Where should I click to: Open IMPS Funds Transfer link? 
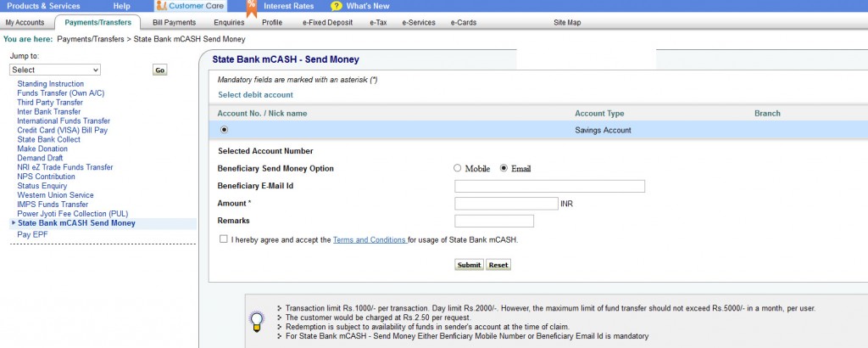[x=53, y=204]
